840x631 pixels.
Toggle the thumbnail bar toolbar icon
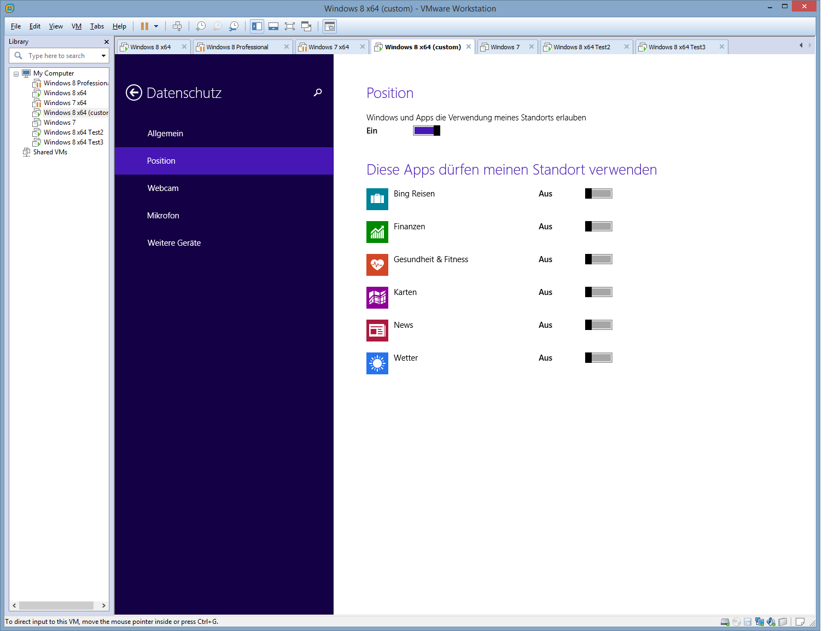pos(273,26)
